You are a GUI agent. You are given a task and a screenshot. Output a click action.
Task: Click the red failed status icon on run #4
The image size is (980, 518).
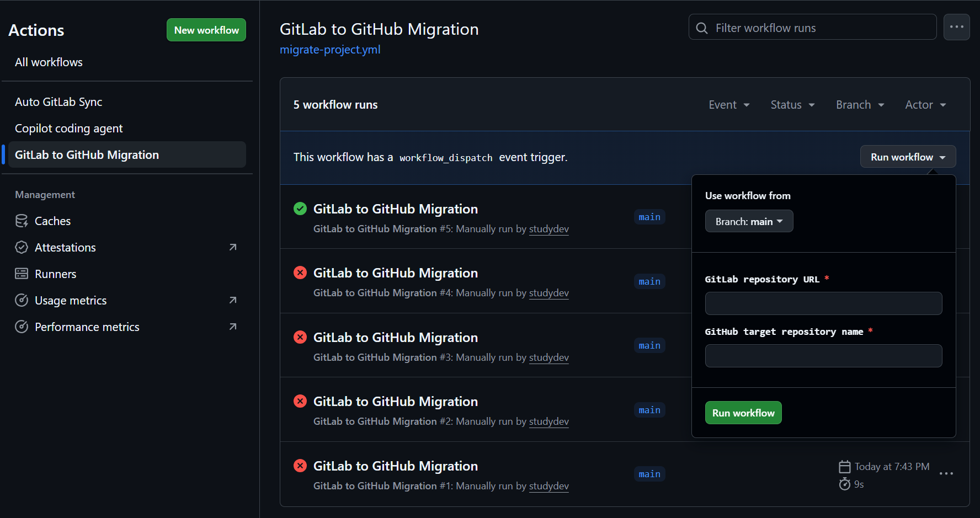coord(300,273)
